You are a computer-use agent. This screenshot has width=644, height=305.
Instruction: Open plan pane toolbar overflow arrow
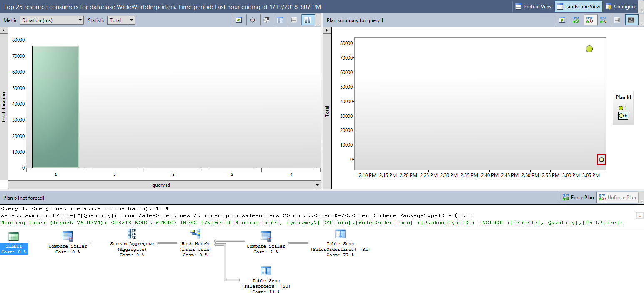click(641, 202)
